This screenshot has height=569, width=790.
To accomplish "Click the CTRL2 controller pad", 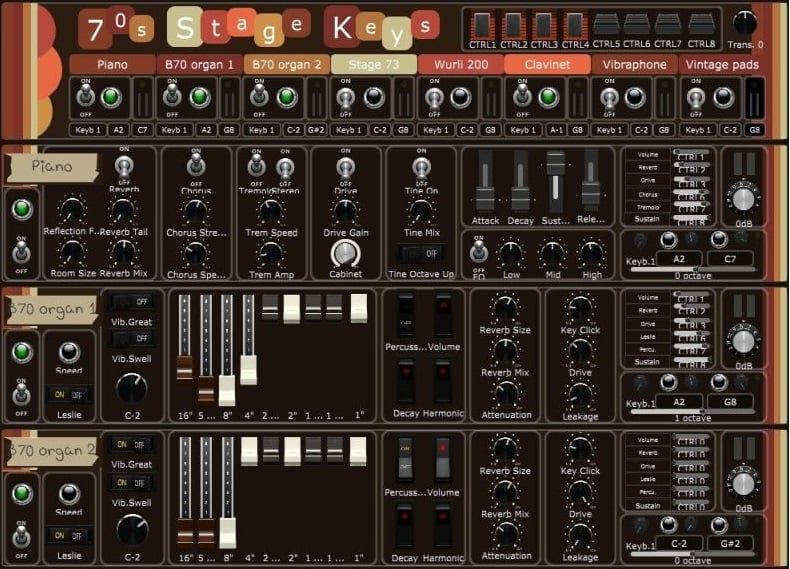I will click(513, 25).
